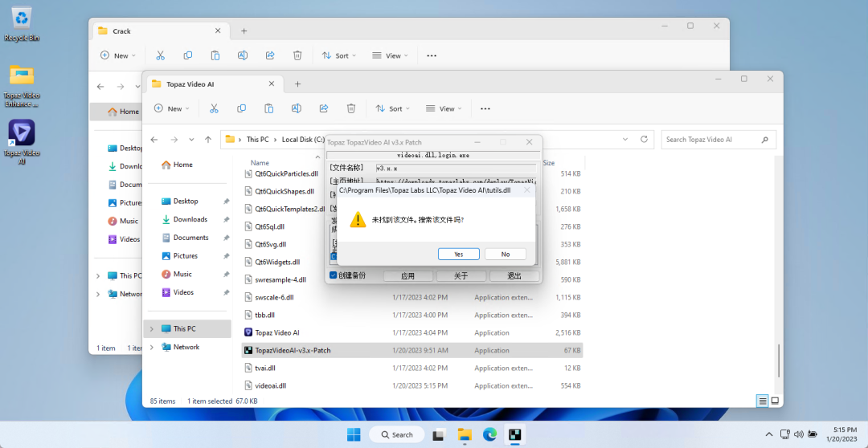Open the View dropdown in Topaz Video AI window
The width and height of the screenshot is (868, 448).
(444, 108)
